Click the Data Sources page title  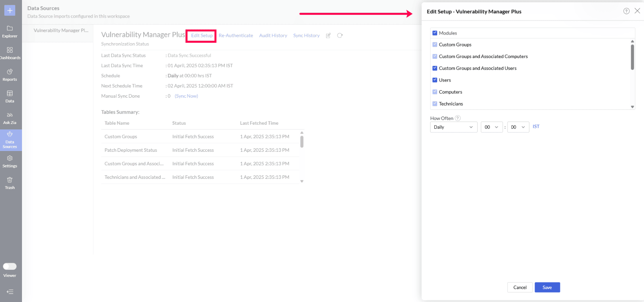(x=44, y=8)
